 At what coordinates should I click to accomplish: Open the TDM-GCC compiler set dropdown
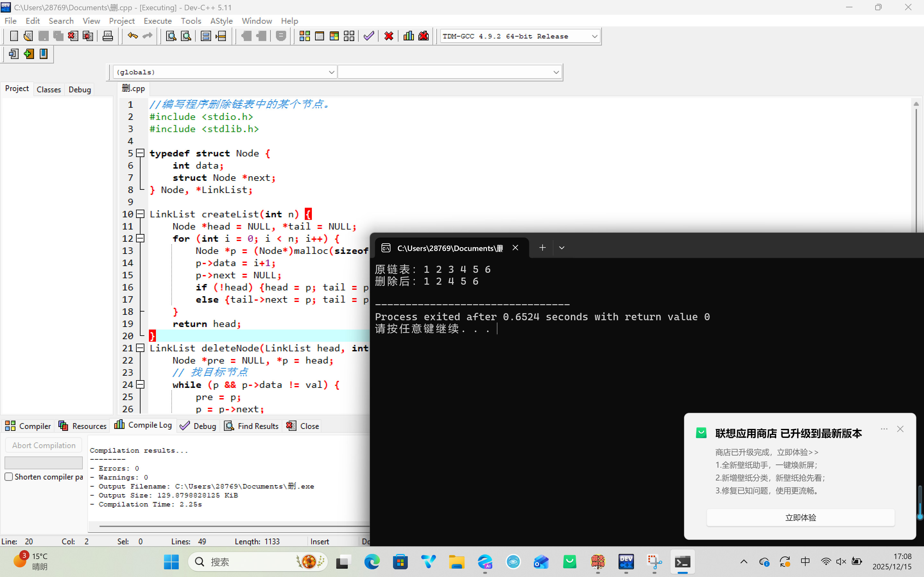[594, 36]
